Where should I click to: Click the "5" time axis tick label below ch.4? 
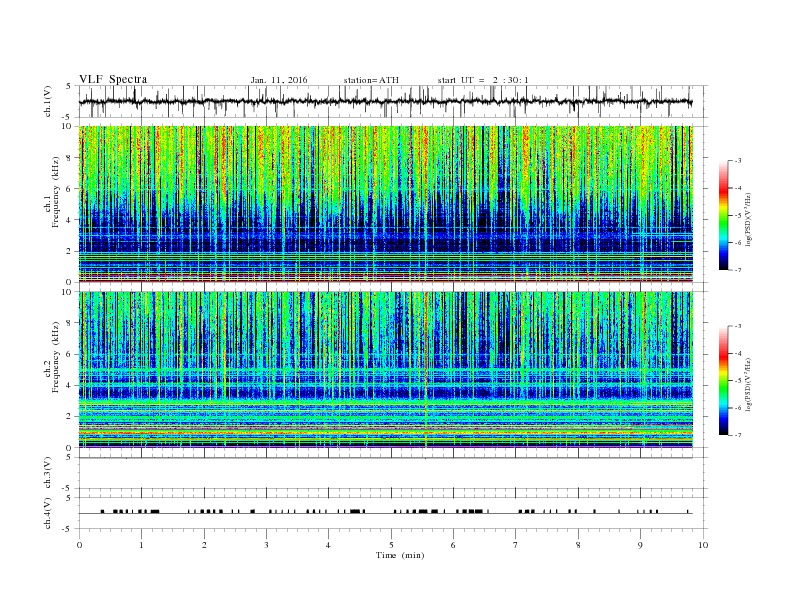[x=391, y=545]
